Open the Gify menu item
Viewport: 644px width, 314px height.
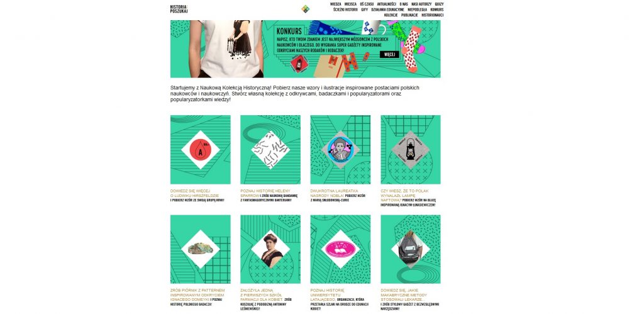pyautogui.click(x=364, y=9)
